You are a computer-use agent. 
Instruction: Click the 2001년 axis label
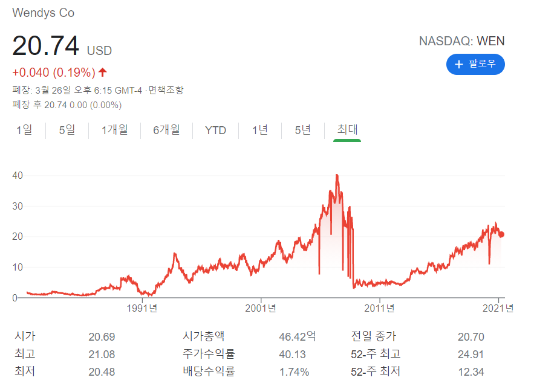click(261, 308)
